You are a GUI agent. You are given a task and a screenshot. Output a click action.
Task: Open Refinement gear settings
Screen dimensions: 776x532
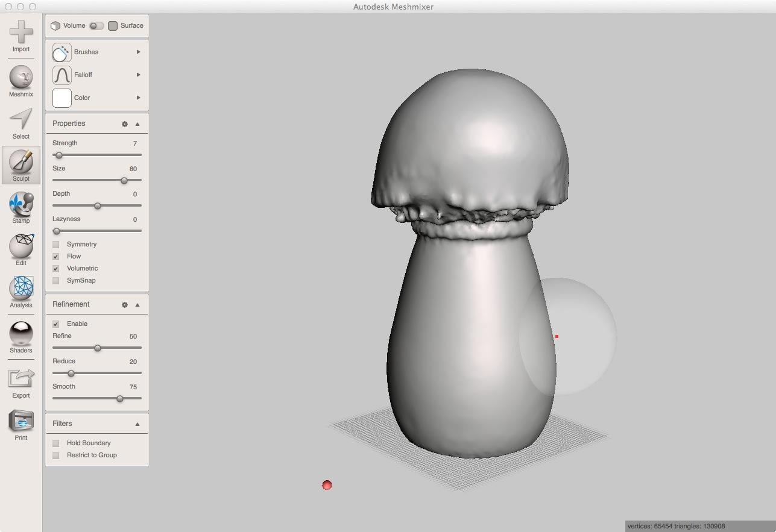click(125, 305)
